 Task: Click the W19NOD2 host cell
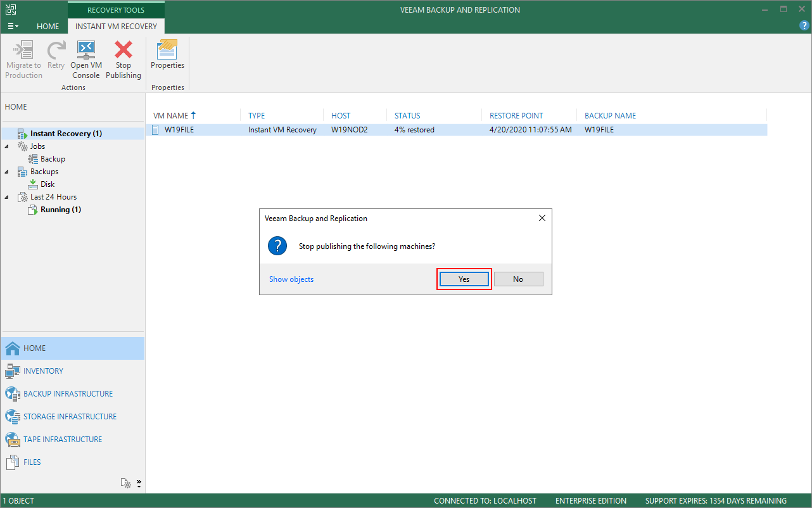click(x=350, y=130)
